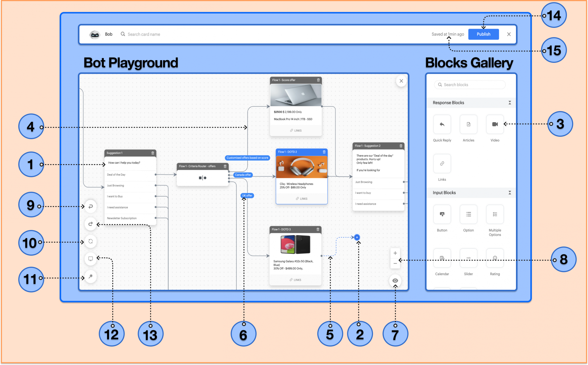Click the undo arrow on canvas toolbar

tap(91, 206)
